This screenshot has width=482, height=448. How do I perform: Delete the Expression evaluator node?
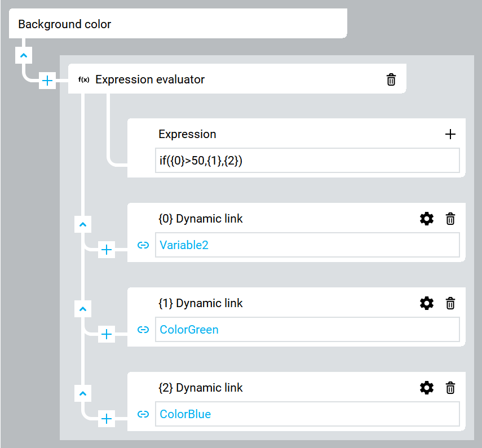click(391, 79)
